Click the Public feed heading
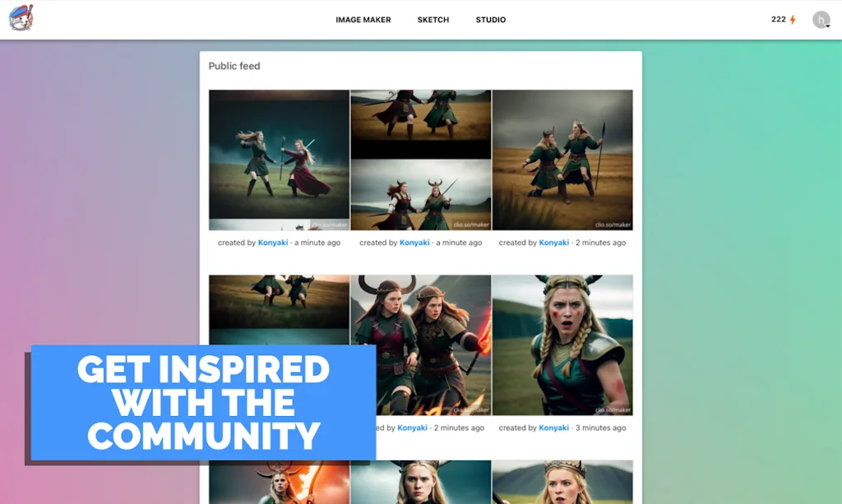Screen dimensions: 842x504 pos(234,66)
